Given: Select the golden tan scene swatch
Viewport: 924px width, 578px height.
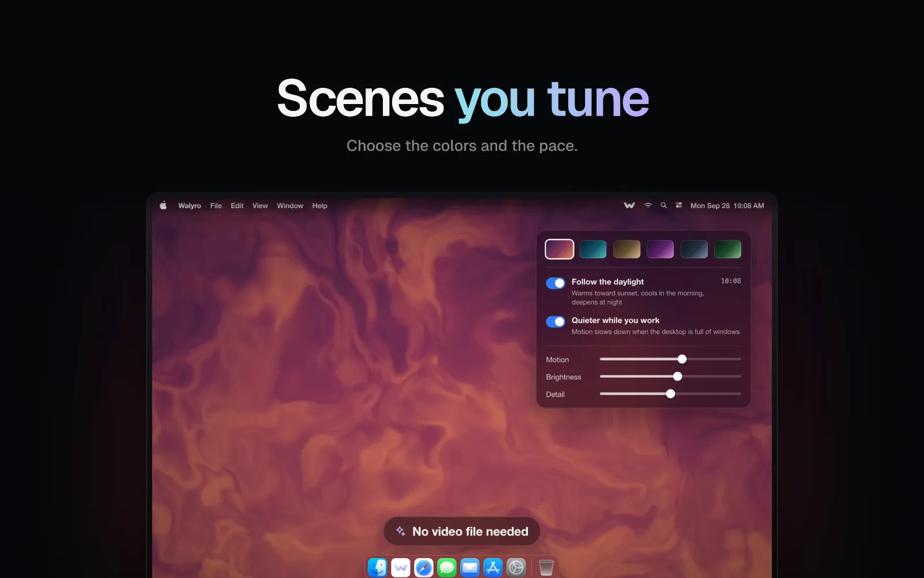Looking at the screenshot, I should point(627,249).
